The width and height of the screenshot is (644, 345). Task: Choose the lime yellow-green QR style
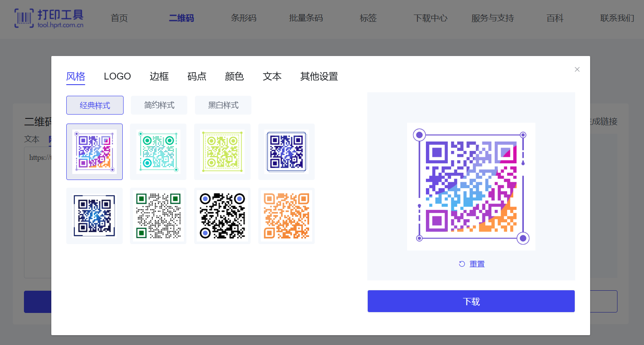pyautogui.click(x=222, y=152)
